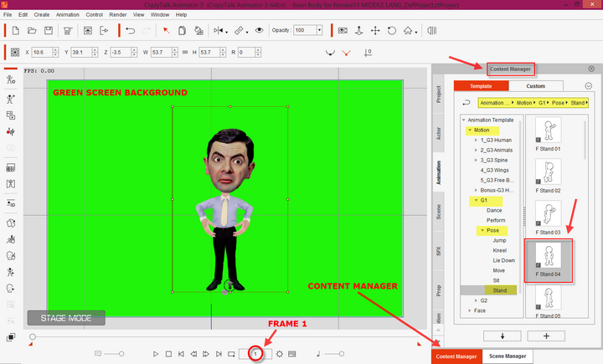Click the X position field
The height and width of the screenshot is (364, 603).
(42, 52)
